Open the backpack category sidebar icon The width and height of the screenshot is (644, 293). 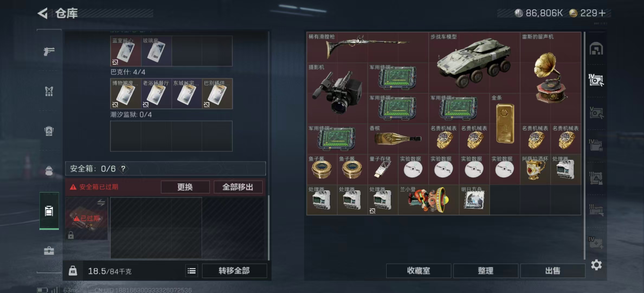click(49, 170)
